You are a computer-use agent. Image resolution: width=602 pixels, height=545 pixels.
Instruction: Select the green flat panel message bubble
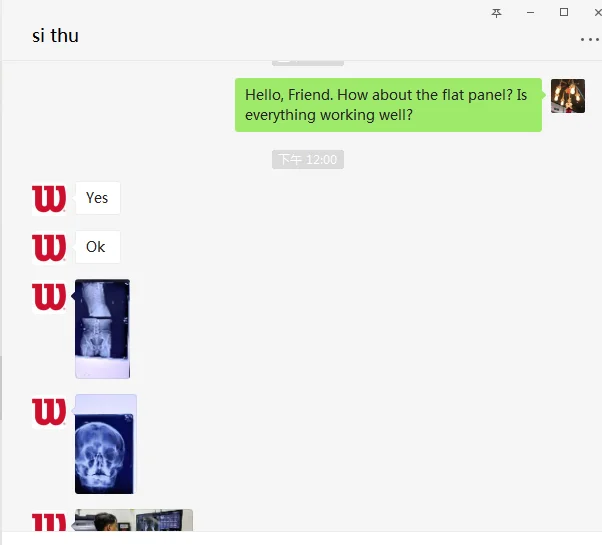click(388, 105)
